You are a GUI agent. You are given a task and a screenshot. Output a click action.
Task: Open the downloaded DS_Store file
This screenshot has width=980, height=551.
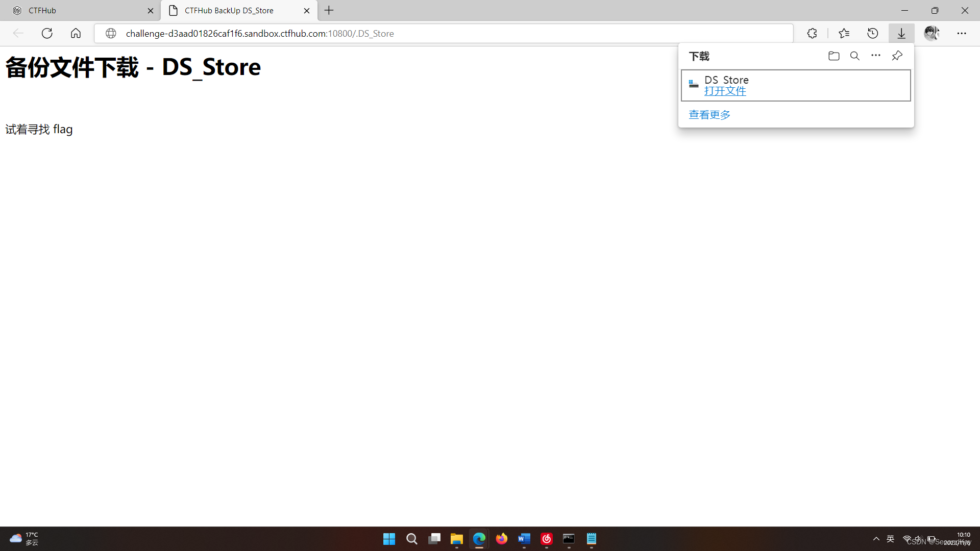point(725,90)
